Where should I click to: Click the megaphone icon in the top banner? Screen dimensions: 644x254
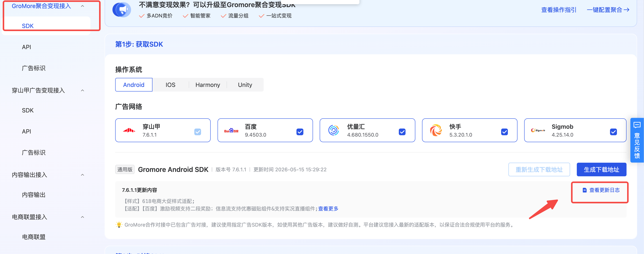point(122,10)
